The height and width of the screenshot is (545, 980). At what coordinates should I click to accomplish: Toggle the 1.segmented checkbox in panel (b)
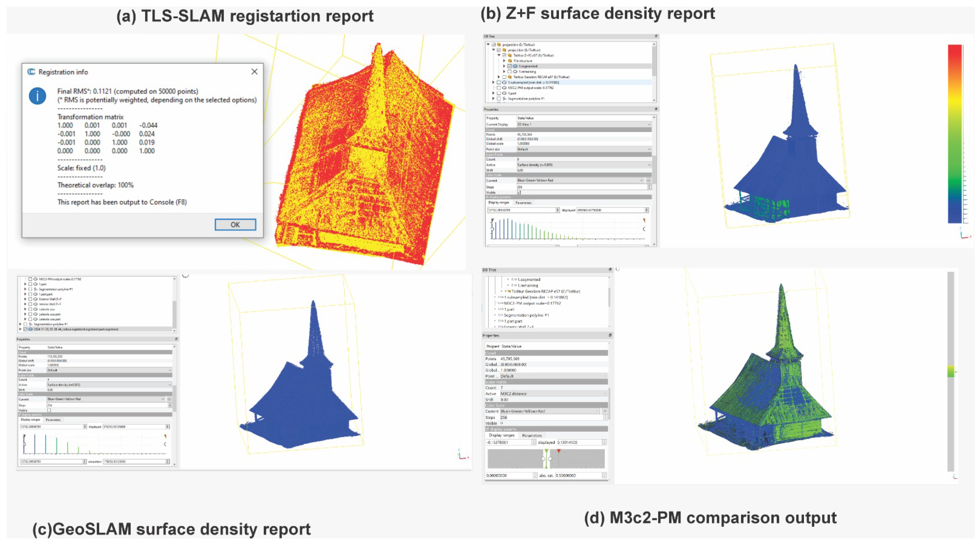[510, 66]
